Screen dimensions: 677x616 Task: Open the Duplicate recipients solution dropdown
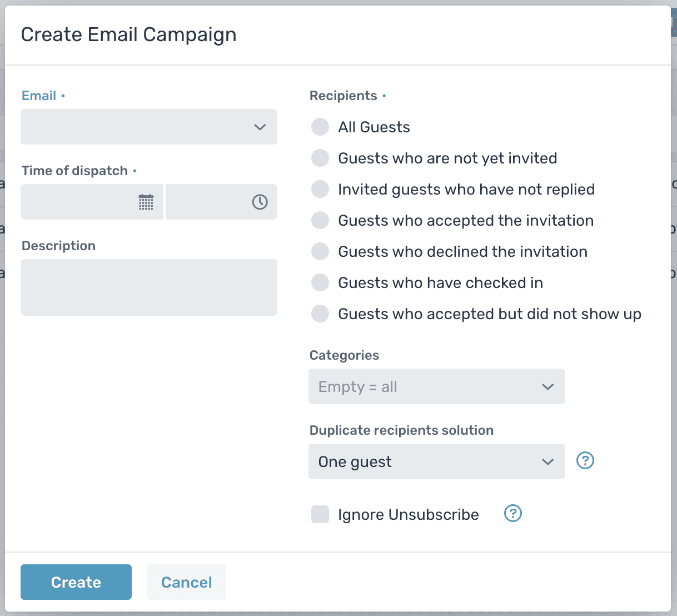click(x=436, y=461)
